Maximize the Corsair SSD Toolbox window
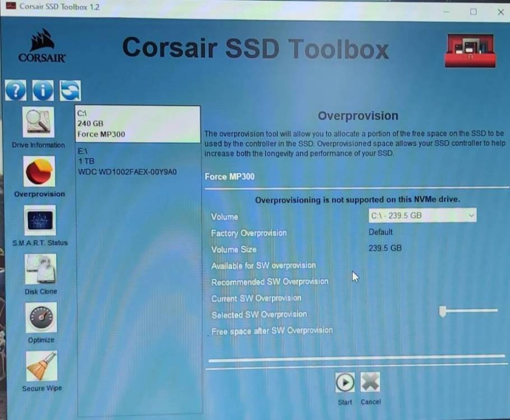 pos(474,12)
